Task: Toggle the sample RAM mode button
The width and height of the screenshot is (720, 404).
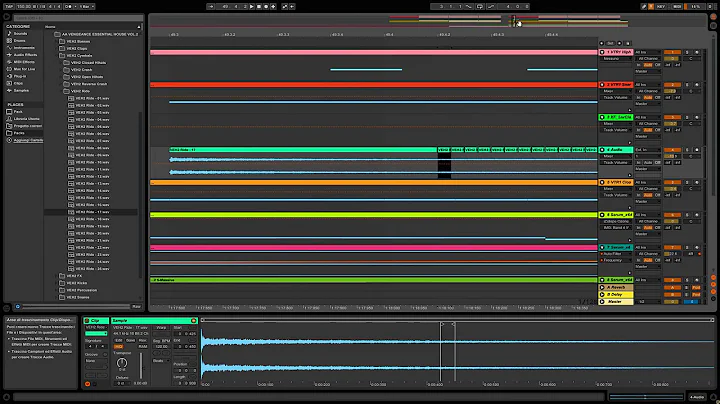Action: click(143, 347)
